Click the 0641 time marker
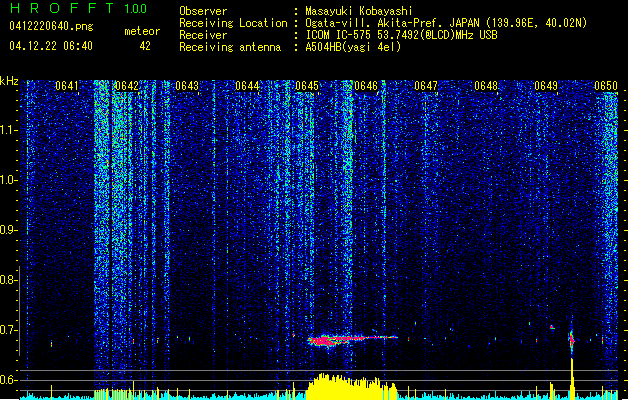 pos(67,86)
